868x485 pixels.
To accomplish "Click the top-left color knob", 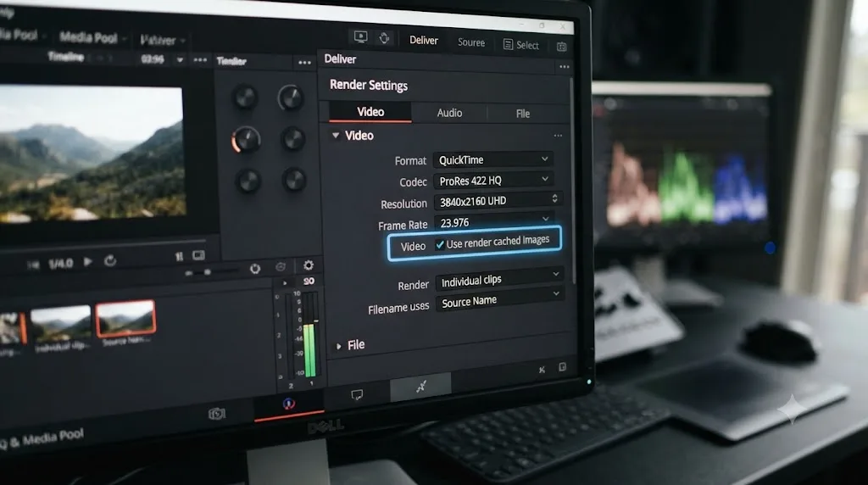I will [x=245, y=97].
